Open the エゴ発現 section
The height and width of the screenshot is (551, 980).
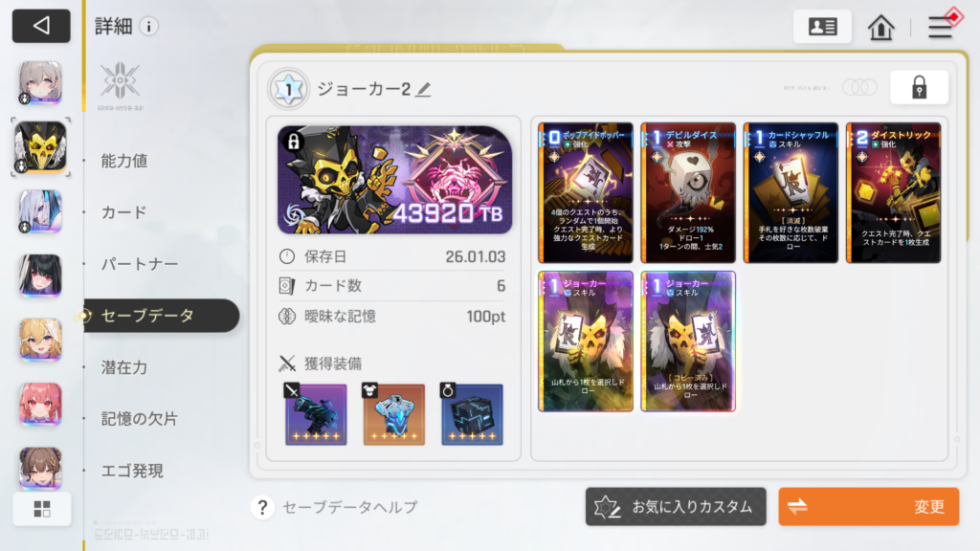click(132, 471)
